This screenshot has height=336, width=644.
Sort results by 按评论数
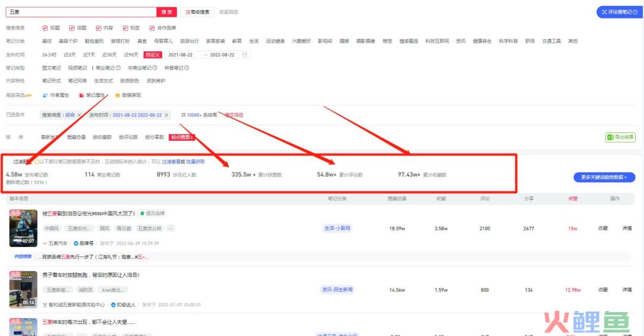(129, 137)
